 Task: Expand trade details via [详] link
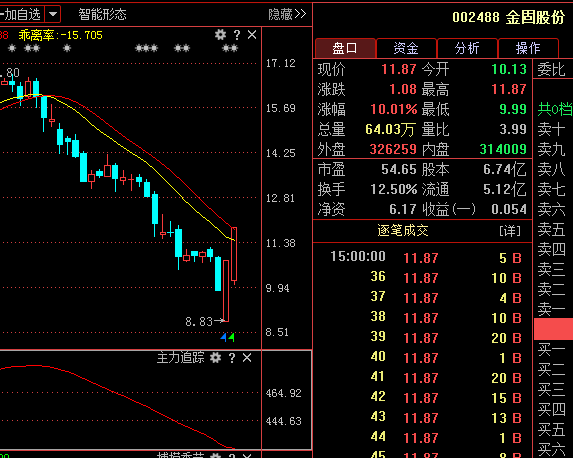[x=509, y=231]
